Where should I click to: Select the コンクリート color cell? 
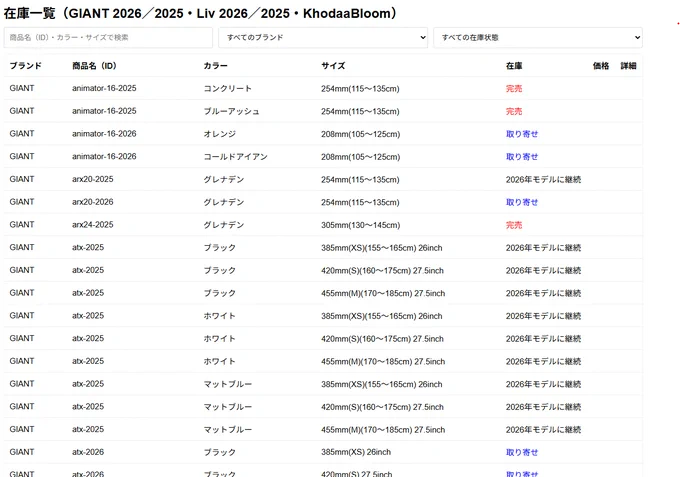pos(228,88)
